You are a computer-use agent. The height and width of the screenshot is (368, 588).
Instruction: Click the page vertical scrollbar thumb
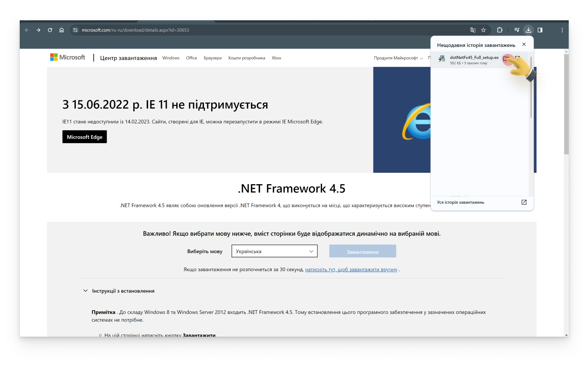566,104
